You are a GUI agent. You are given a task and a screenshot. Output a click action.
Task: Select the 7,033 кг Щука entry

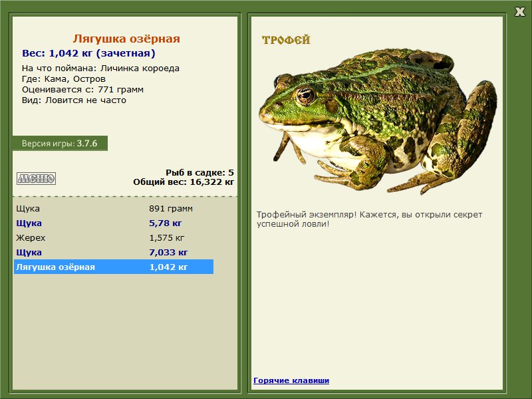[114, 252]
